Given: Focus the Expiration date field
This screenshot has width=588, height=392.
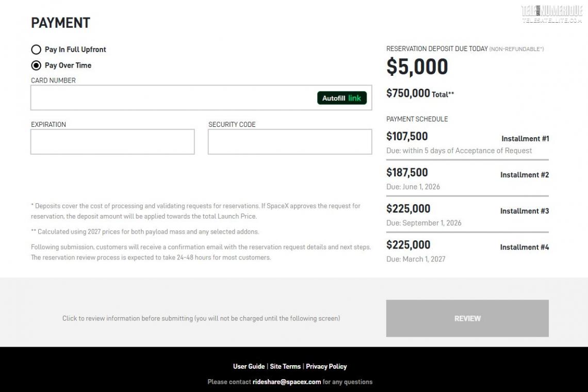Looking at the screenshot, I should [x=112, y=142].
